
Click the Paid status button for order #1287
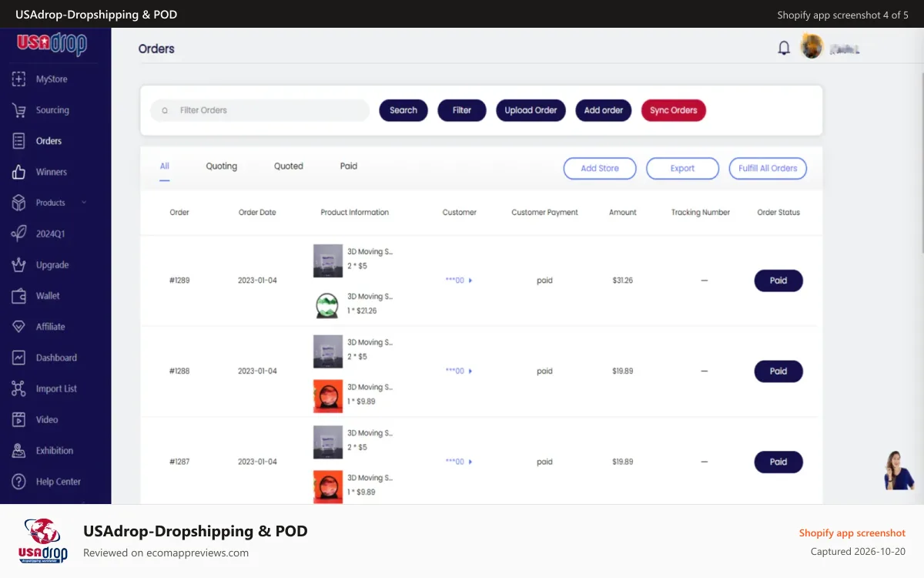[778, 462]
